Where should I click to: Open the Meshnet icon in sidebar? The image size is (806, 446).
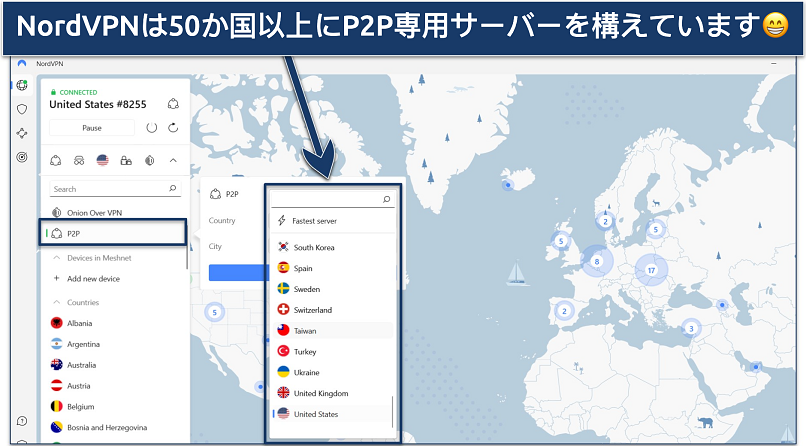click(22, 133)
